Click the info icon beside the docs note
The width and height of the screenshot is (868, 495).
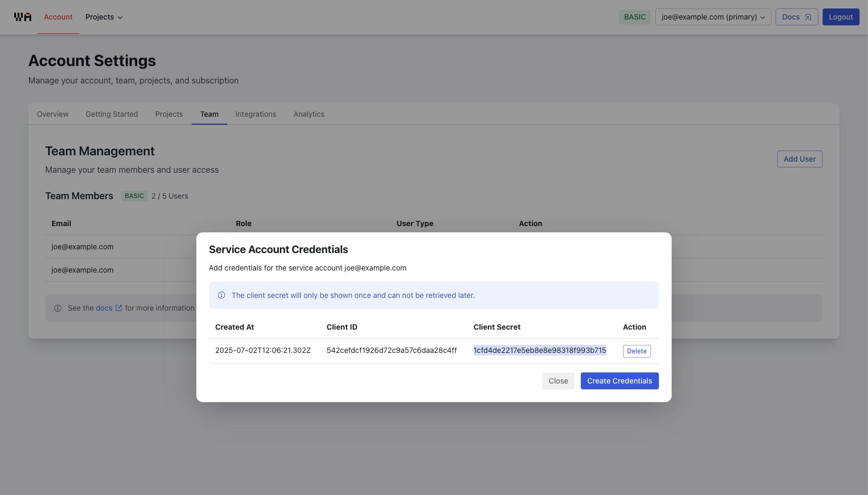point(58,308)
